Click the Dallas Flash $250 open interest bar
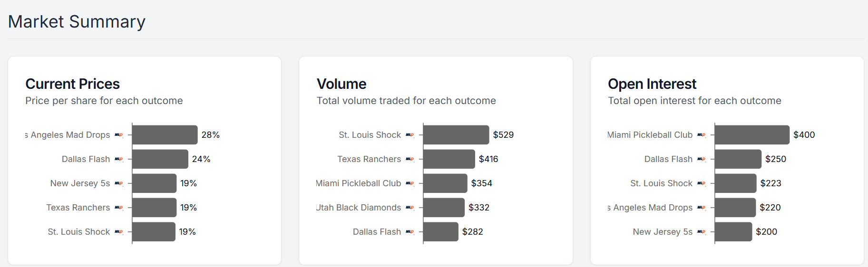The width and height of the screenshot is (868, 267). click(x=738, y=159)
